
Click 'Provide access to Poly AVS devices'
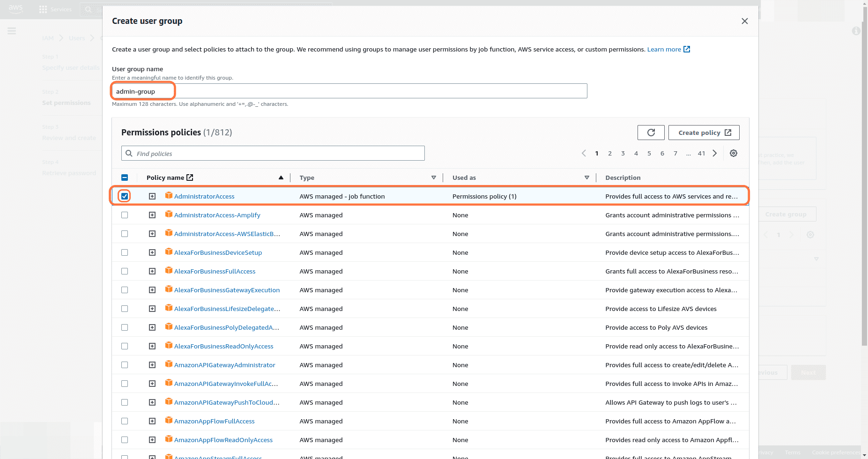pos(656,327)
